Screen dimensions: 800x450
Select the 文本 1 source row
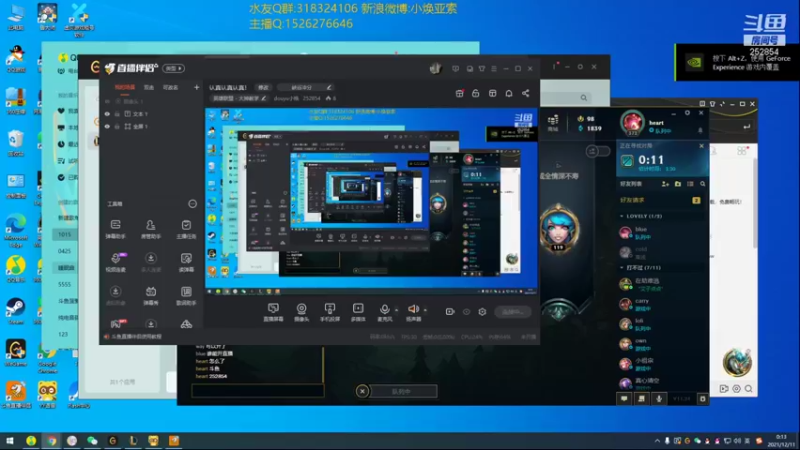coord(152,114)
